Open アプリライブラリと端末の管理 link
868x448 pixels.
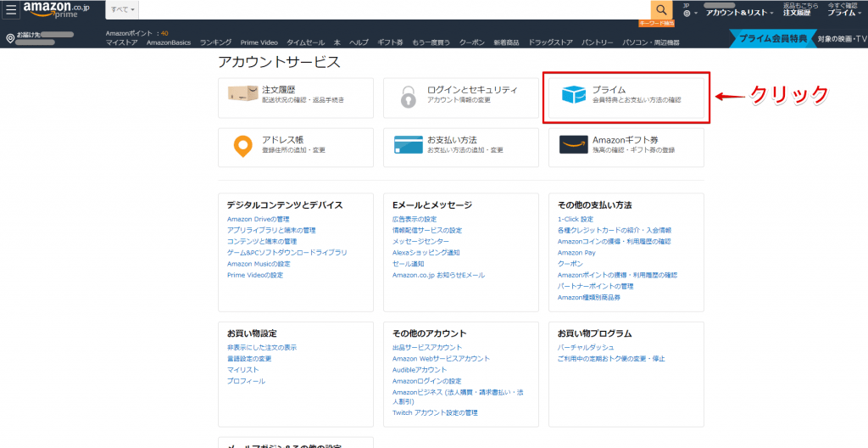pos(271,230)
